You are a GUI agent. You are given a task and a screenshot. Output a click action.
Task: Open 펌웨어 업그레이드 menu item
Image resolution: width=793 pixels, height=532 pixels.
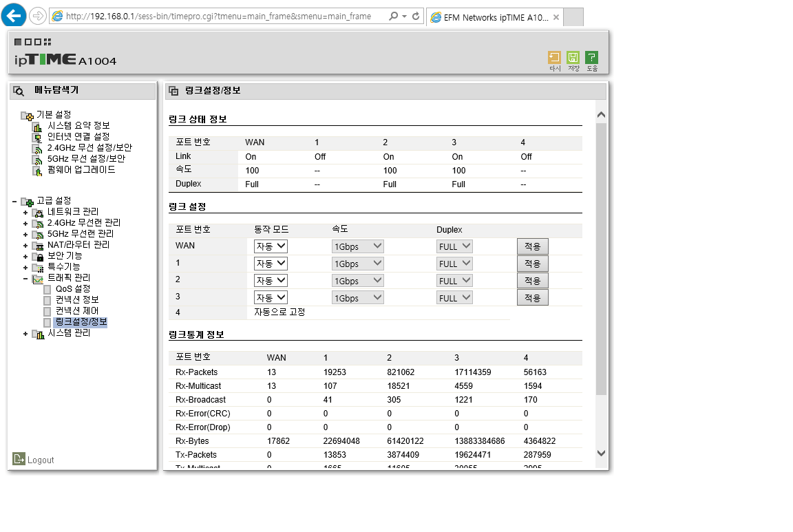pos(81,170)
